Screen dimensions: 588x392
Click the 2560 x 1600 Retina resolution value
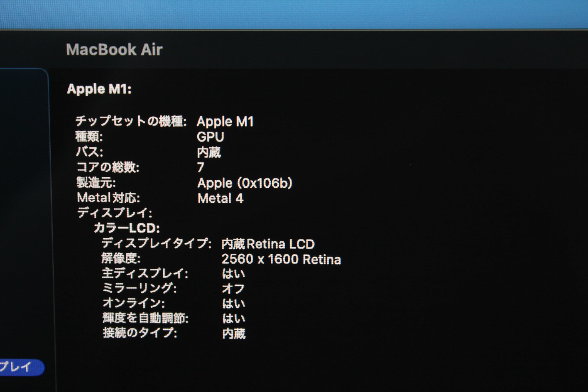coord(281,259)
